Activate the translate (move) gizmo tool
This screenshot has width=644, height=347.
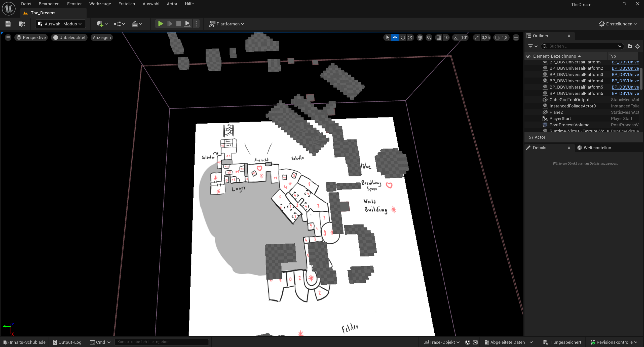(395, 37)
